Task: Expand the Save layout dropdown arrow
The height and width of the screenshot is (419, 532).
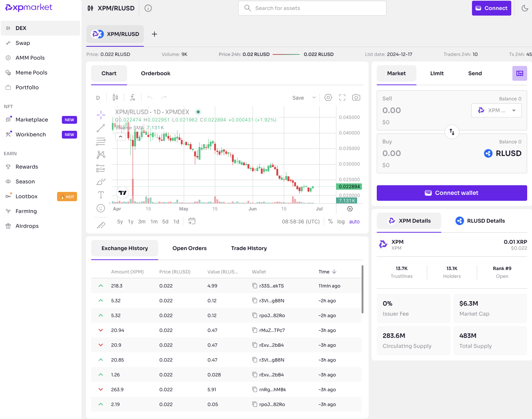Action: click(x=314, y=97)
